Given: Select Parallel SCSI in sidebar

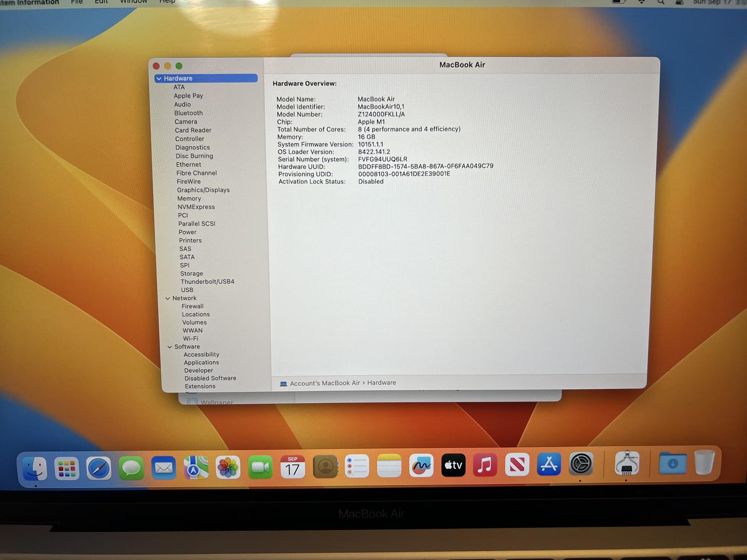Looking at the screenshot, I should pyautogui.click(x=197, y=223).
